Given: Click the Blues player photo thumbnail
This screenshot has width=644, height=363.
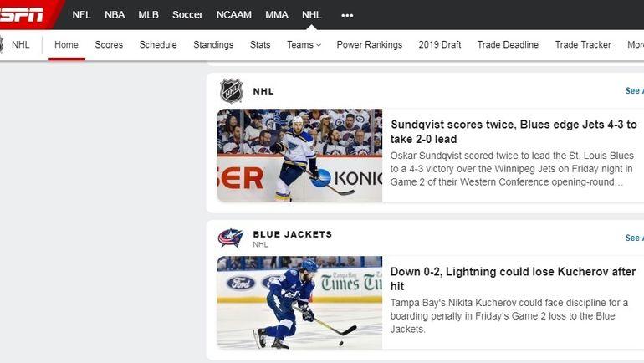Looking at the screenshot, I should 299,156.
